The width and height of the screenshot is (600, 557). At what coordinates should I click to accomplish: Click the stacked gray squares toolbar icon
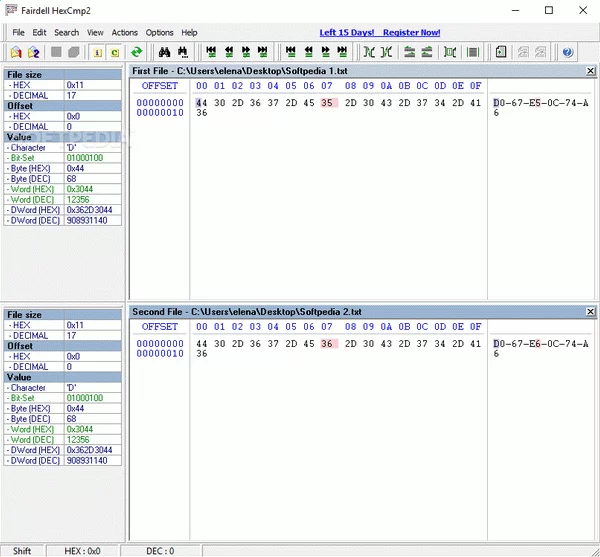click(x=74, y=52)
